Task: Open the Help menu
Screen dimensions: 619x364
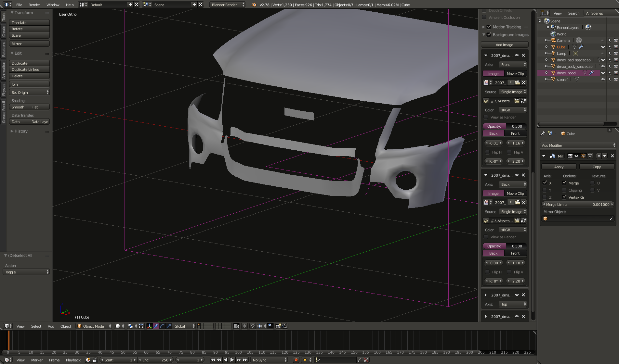Action: click(70, 5)
